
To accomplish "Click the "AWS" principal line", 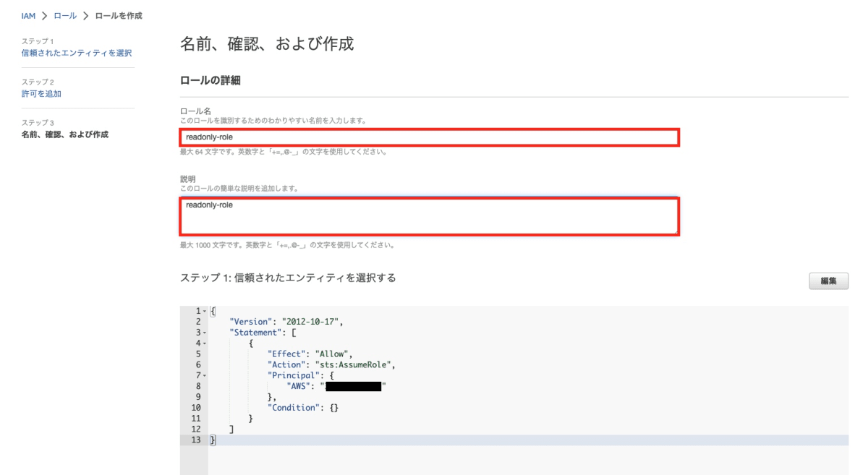I will coord(337,387).
